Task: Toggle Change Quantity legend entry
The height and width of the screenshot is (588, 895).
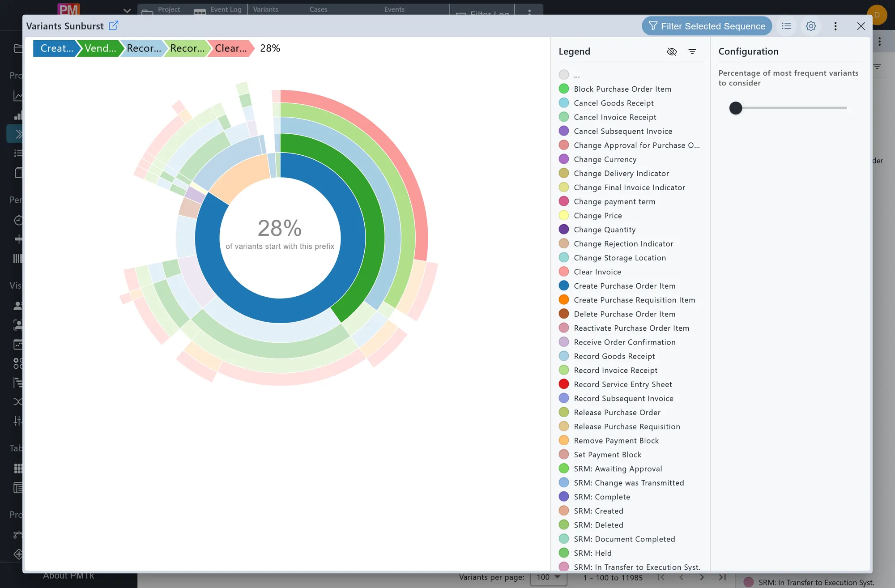Action: pos(597,230)
